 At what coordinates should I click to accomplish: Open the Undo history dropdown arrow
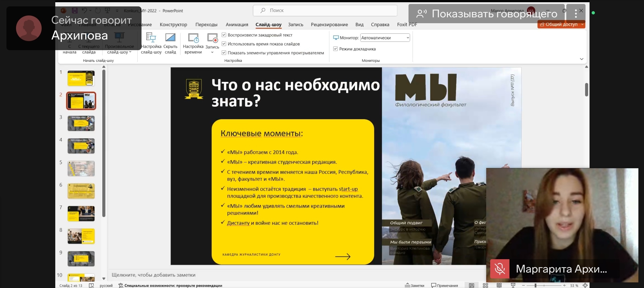[90, 10]
